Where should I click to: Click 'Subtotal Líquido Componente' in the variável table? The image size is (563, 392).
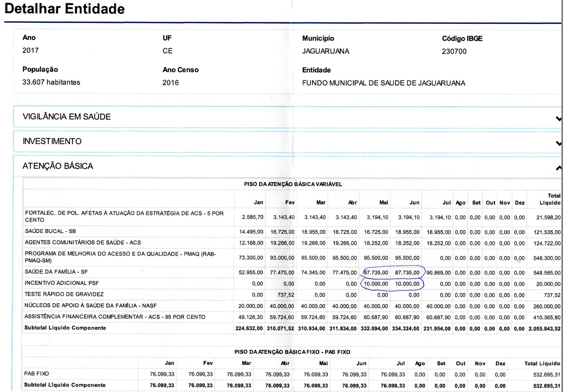coord(65,328)
